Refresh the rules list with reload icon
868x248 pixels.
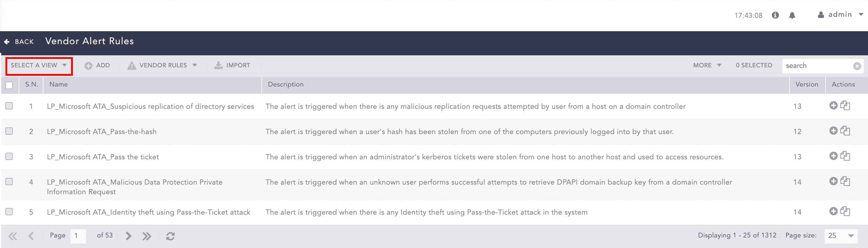tap(170, 236)
